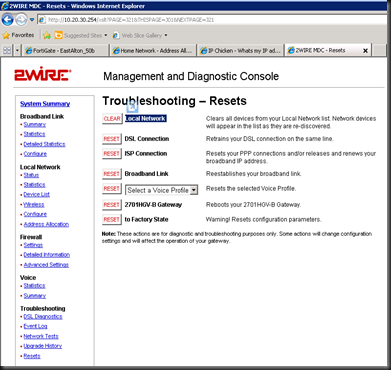Screen dimensions: 391x370
Task: Open Broadband Link Configure
Action: [35, 154]
